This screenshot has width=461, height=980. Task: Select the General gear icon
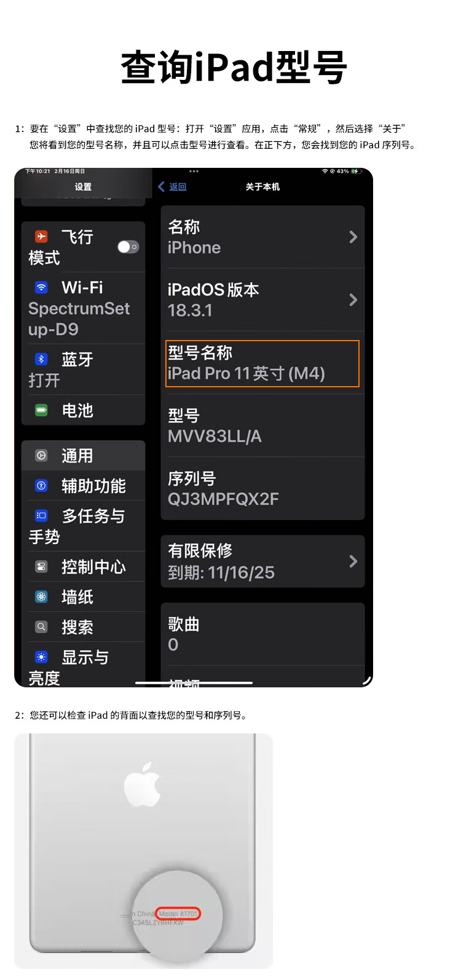[41, 455]
